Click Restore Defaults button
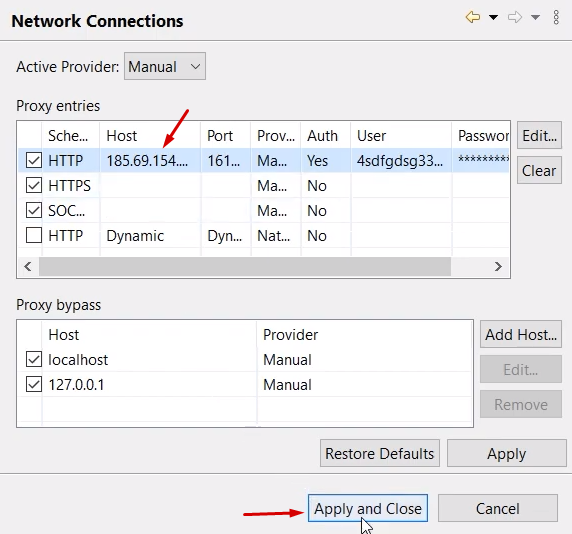572x534 pixels. coord(380,453)
